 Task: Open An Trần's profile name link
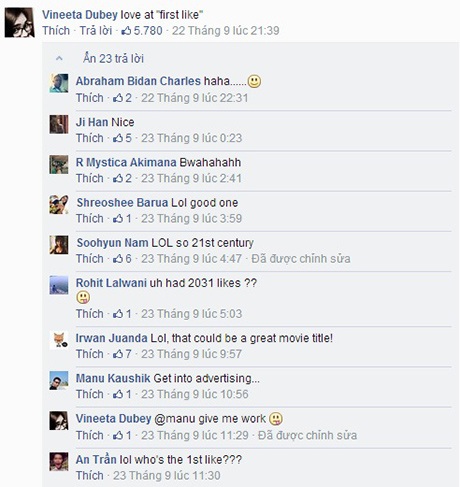[96, 459]
